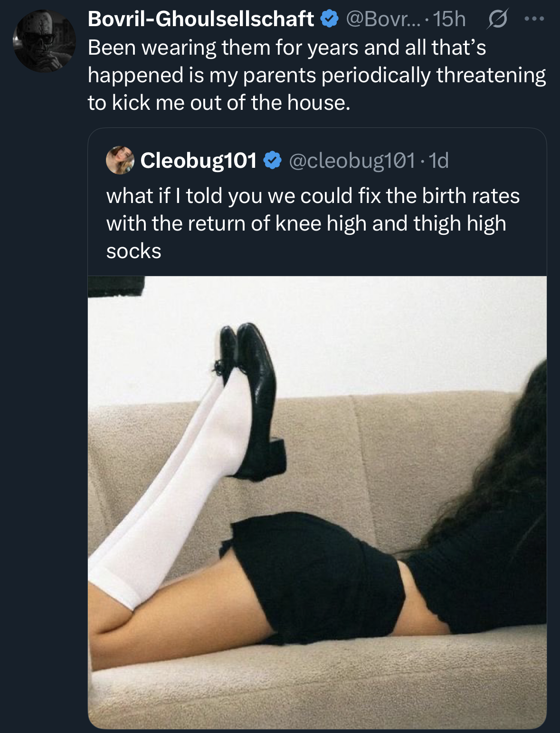Screen dimensions: 560x733
Task: Open Cleobug101's small profile avatar
Action: [120, 160]
